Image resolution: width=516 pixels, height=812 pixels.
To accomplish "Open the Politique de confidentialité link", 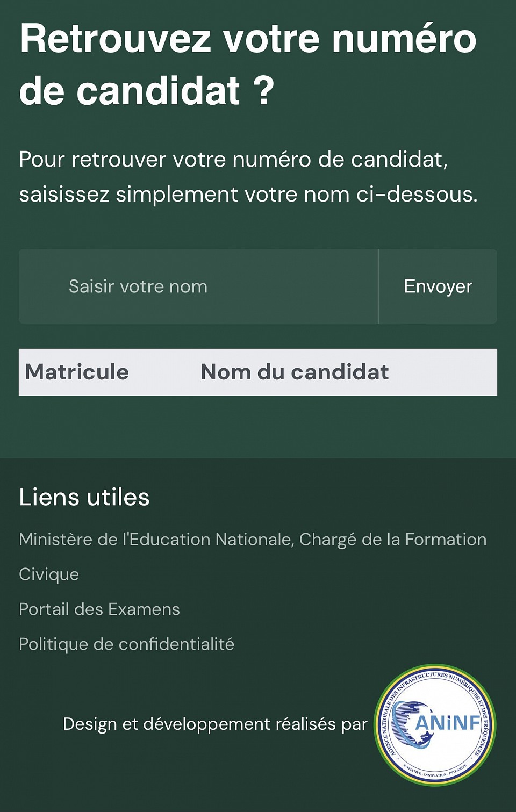I will tap(126, 644).
